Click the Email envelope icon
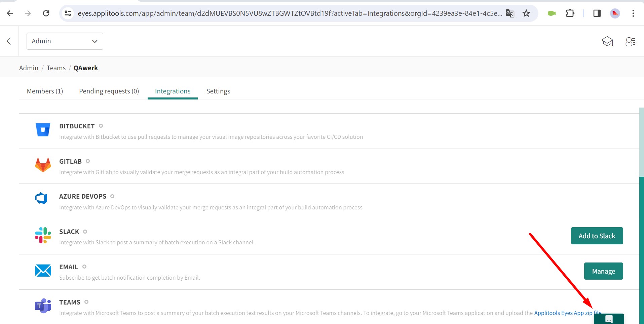The height and width of the screenshot is (324, 644). click(x=43, y=271)
